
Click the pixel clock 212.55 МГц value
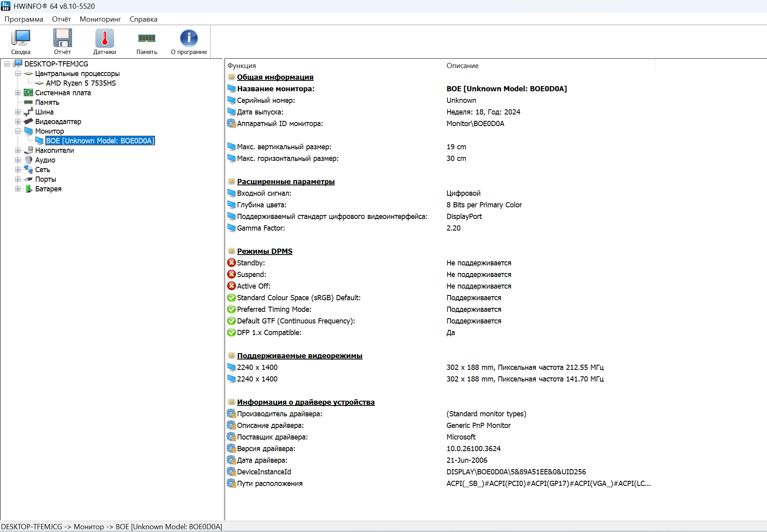(525, 367)
